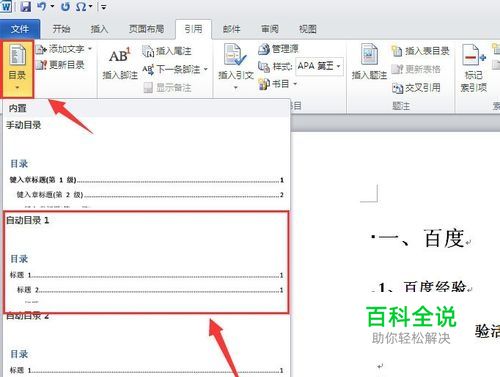Viewport: 500px width, 377px height.
Task: Open the 视图 tab
Action: [307, 29]
